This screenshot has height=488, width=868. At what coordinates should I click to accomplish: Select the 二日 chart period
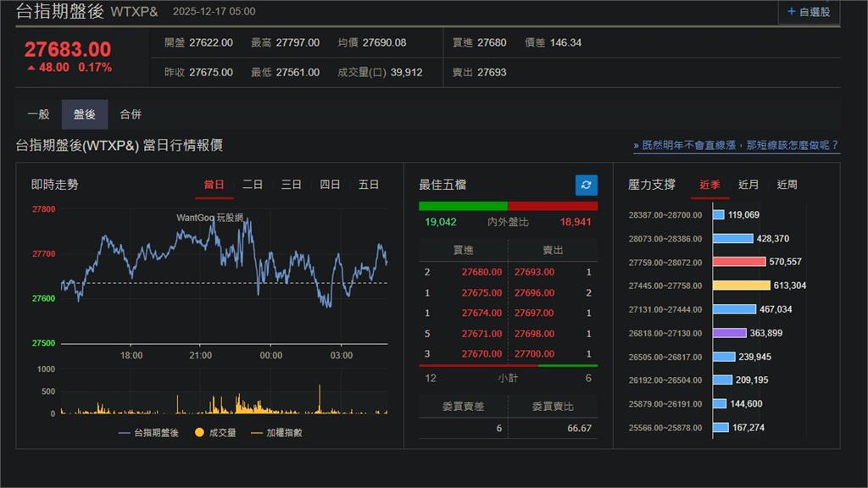click(x=253, y=184)
